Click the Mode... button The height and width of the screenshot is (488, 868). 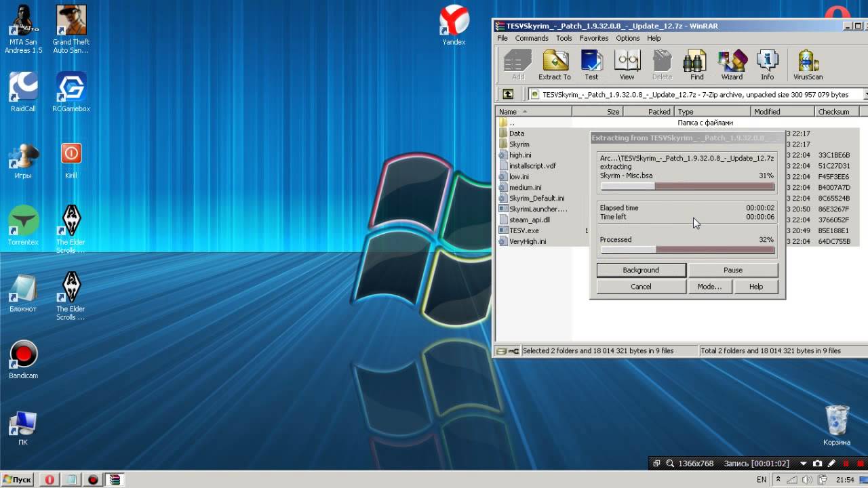[x=710, y=287]
